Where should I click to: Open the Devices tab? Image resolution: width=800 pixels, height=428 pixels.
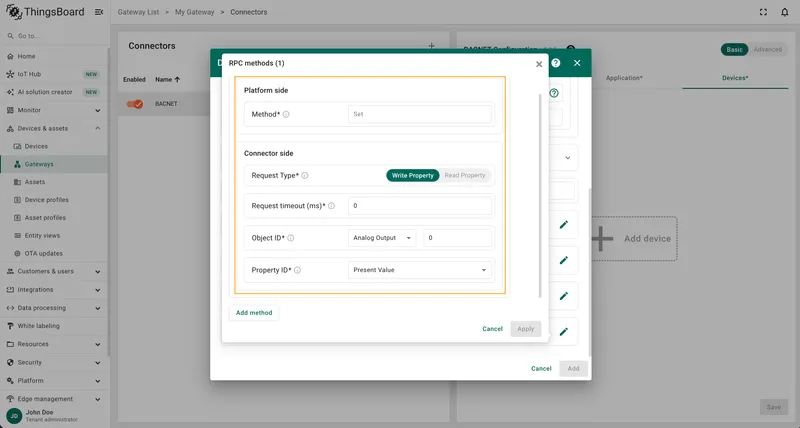[x=735, y=78]
